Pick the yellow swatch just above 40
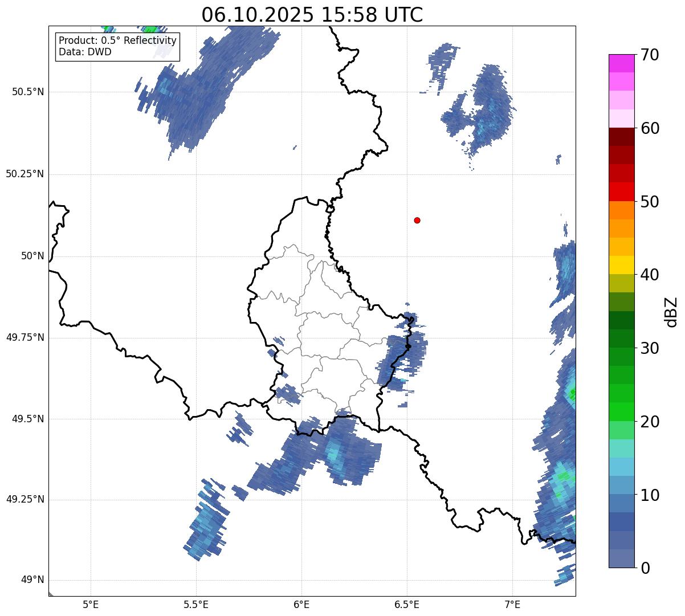The height and width of the screenshot is (616, 685). tap(621, 265)
